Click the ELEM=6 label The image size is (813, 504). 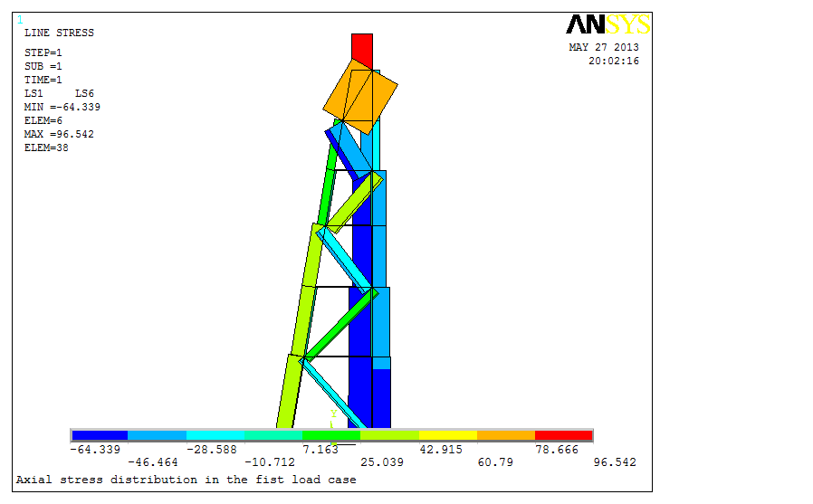tap(43, 120)
